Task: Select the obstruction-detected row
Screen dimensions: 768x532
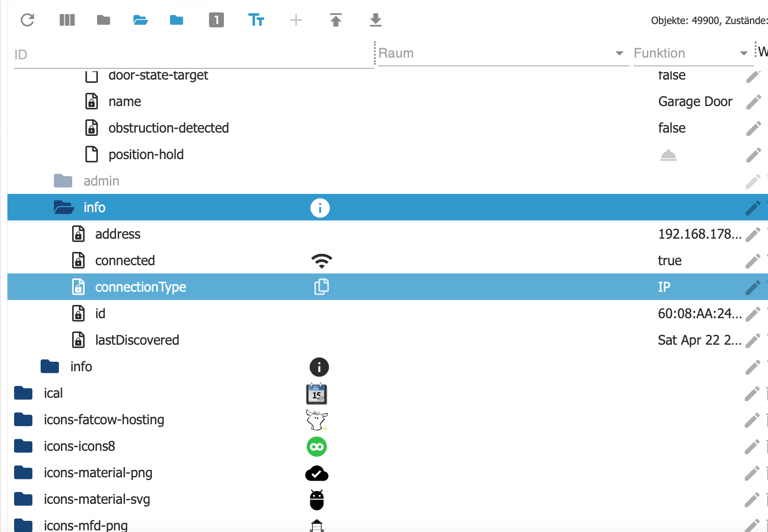Action: pyautogui.click(x=388, y=128)
